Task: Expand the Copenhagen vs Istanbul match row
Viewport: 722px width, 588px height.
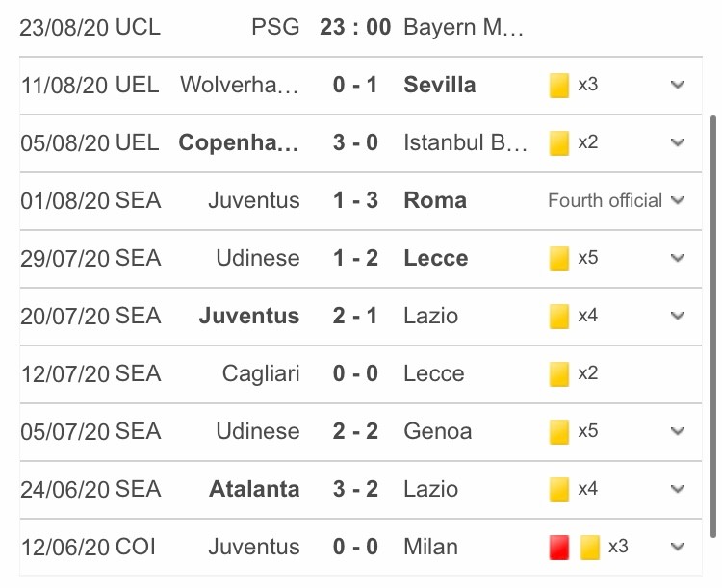Action: tap(678, 142)
